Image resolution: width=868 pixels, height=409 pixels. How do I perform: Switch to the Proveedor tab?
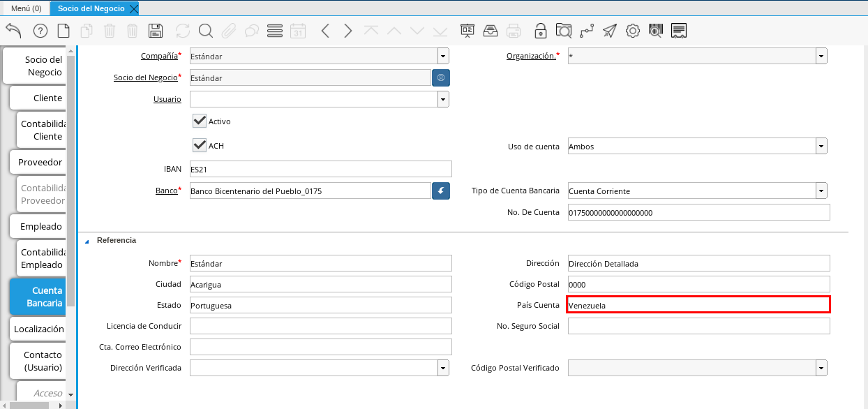tap(40, 162)
